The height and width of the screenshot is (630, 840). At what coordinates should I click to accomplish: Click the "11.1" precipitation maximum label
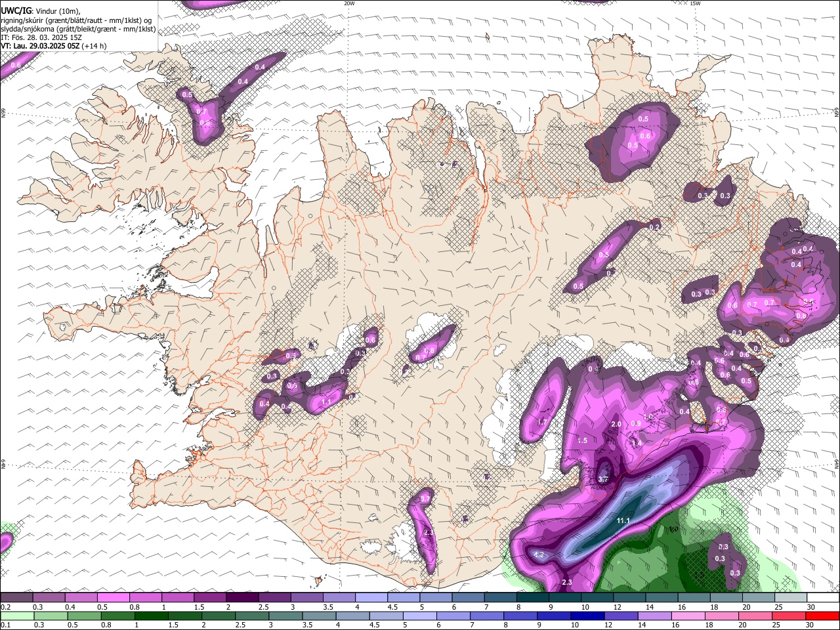[x=623, y=521]
